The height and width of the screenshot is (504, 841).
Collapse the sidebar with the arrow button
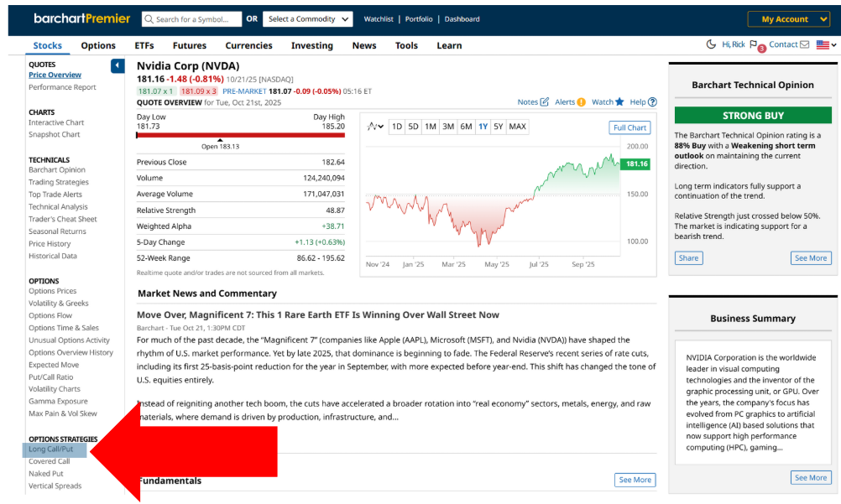point(118,66)
